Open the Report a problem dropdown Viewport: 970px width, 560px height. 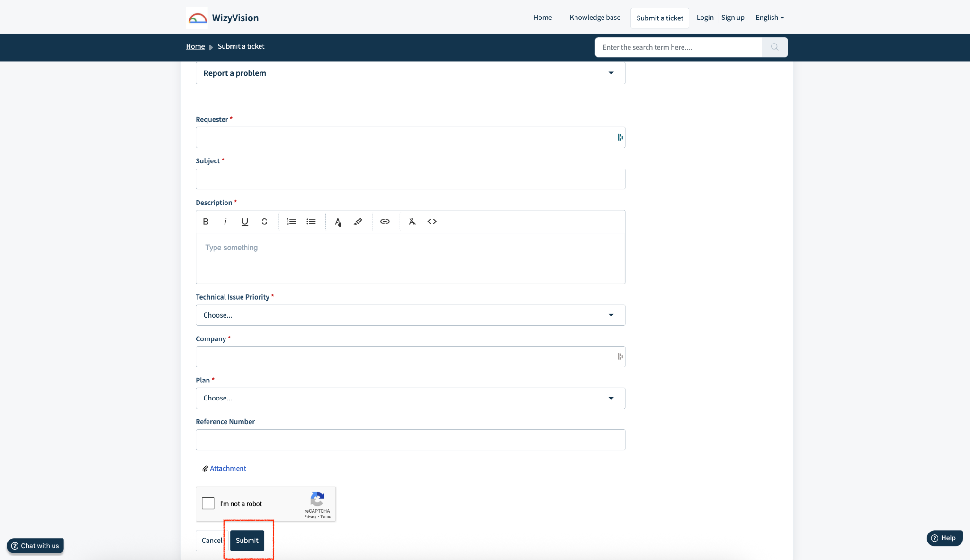(410, 73)
